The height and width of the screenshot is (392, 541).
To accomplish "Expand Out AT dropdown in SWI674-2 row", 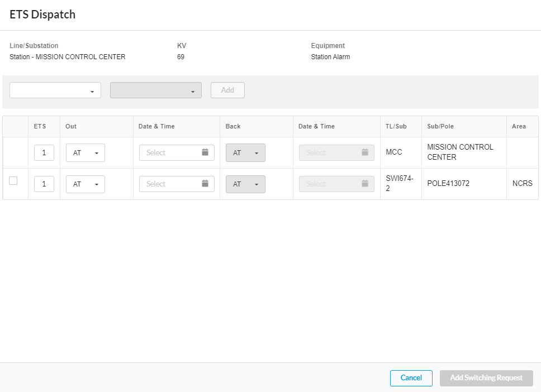I will point(86,184).
